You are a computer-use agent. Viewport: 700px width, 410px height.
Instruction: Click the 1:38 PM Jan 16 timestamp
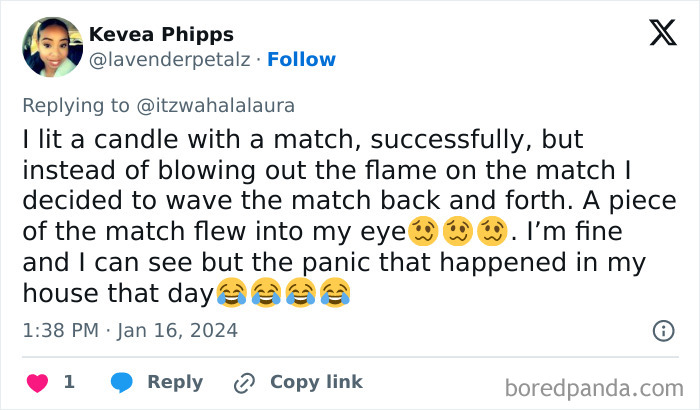129,329
